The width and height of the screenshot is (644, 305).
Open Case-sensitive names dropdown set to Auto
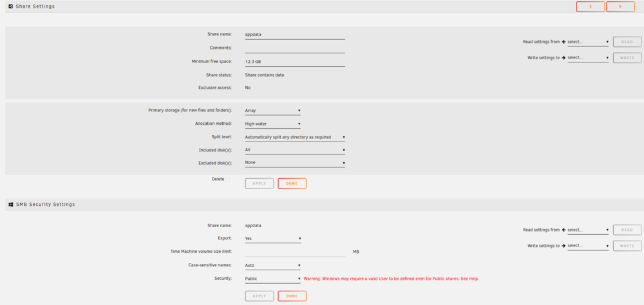pos(272,266)
